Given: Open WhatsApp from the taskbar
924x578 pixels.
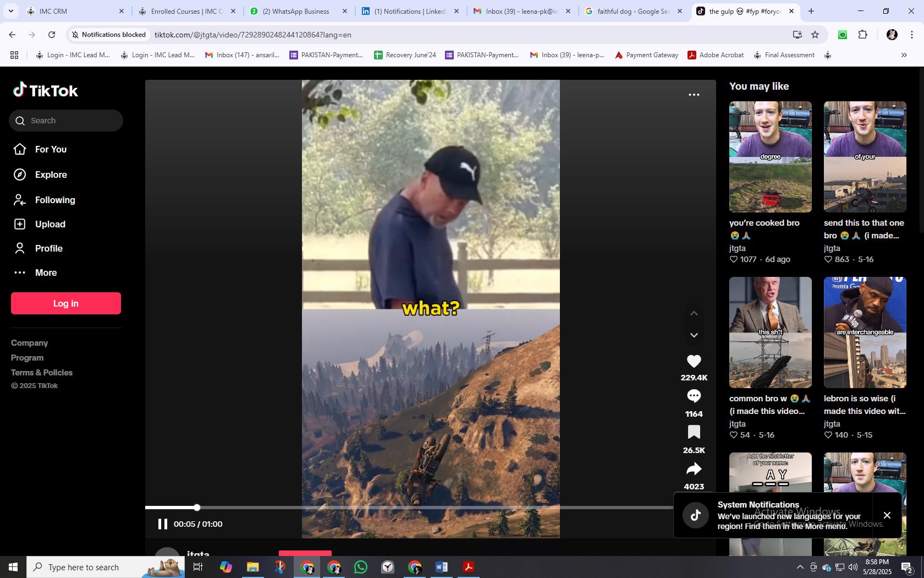Looking at the screenshot, I should [361, 567].
